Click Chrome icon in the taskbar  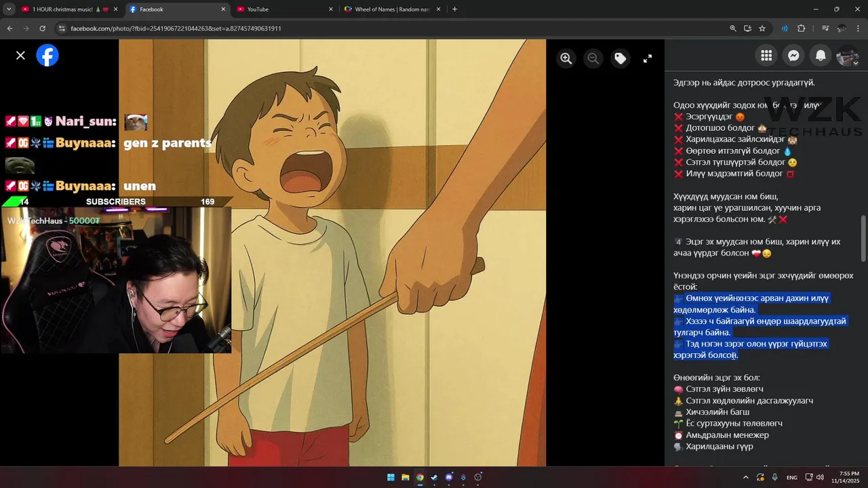420,477
